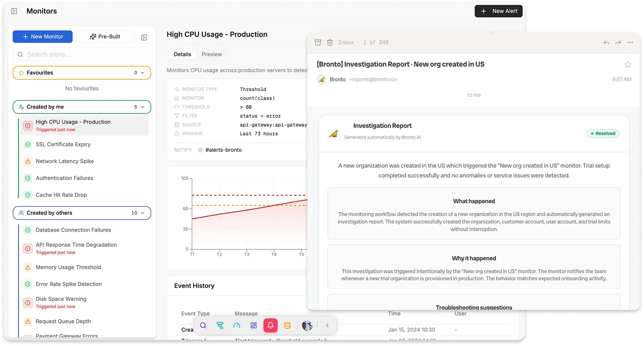This screenshot has width=644, height=346.
Task: Delete the email with trash icon
Action: [330, 42]
